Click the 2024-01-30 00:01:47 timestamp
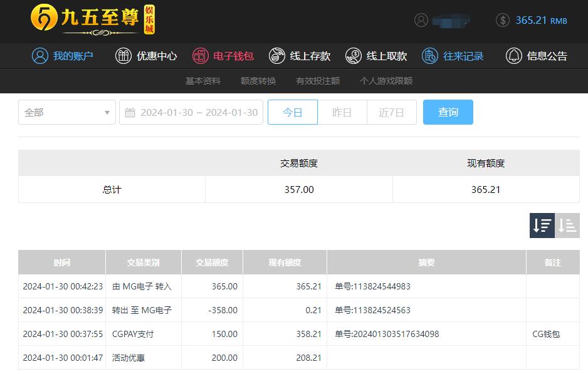Image resolution: width=588 pixels, height=374 pixels. click(x=63, y=358)
